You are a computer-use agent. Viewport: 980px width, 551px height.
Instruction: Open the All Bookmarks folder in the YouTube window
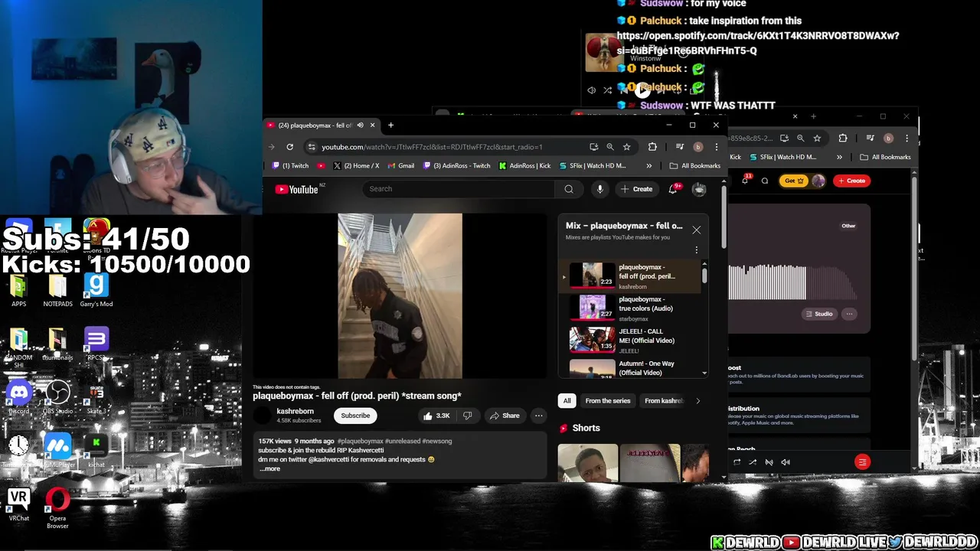pyautogui.click(x=694, y=166)
